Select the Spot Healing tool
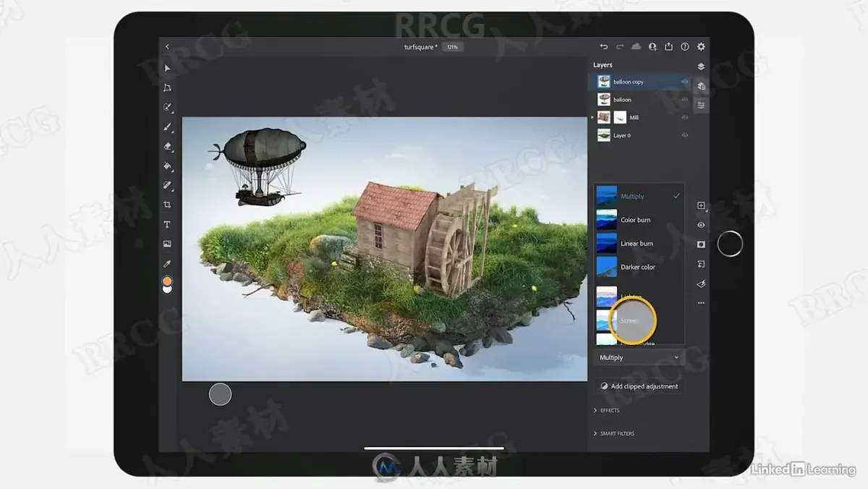 pyautogui.click(x=167, y=185)
